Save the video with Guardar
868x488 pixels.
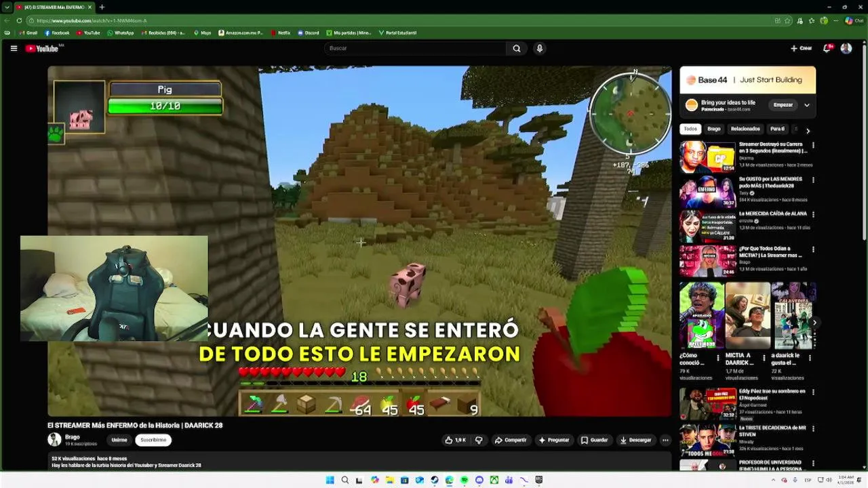point(595,440)
